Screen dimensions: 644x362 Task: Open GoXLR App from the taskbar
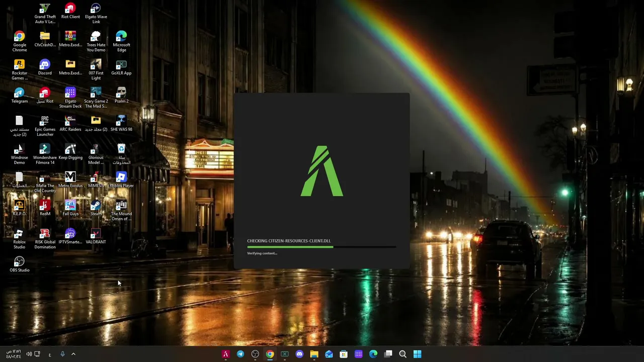point(284,354)
